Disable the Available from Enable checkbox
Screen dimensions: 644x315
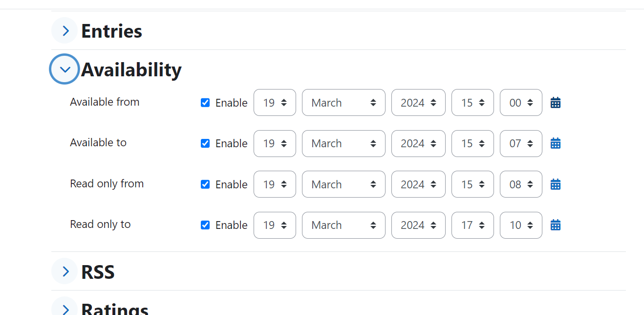click(x=205, y=103)
